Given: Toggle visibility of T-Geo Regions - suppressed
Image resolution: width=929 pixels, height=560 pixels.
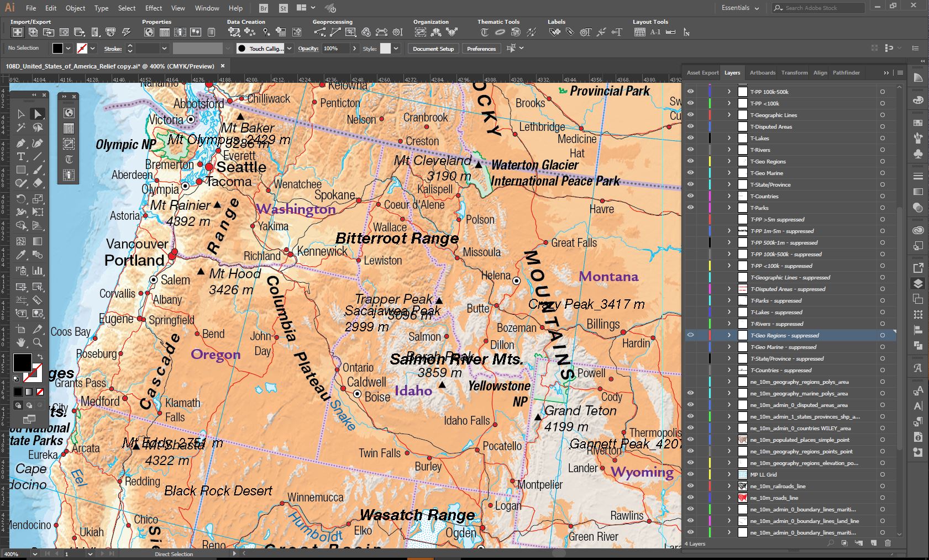Looking at the screenshot, I should [690, 335].
